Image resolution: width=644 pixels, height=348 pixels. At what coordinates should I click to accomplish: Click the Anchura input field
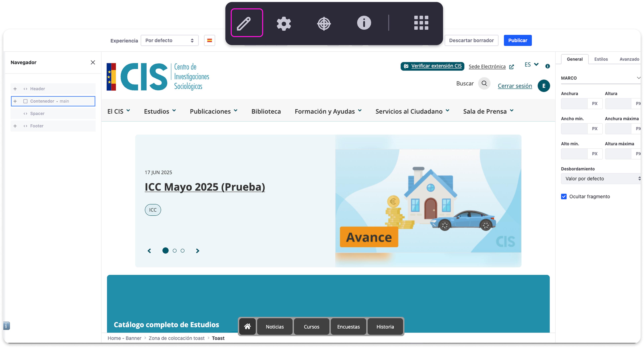(574, 104)
